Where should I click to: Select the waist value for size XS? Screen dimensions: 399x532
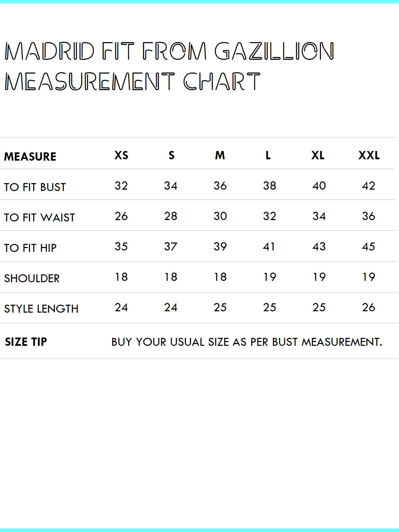click(x=121, y=216)
